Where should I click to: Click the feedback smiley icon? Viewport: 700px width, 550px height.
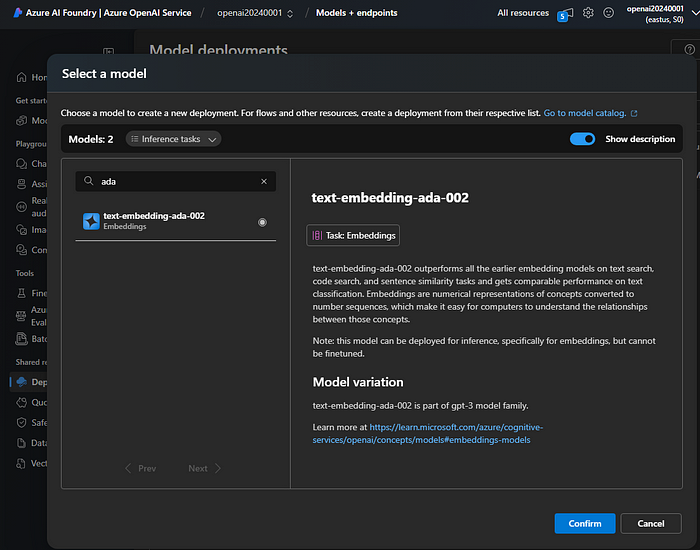(608, 13)
